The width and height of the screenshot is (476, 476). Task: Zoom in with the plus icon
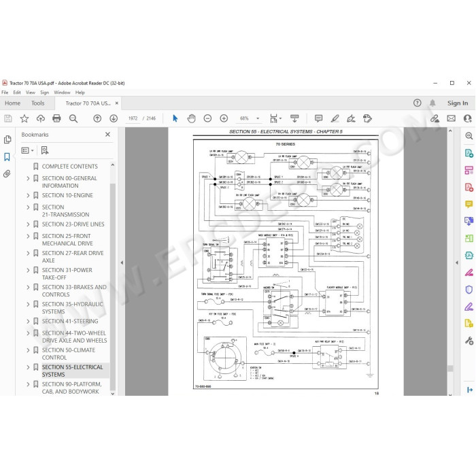point(224,118)
